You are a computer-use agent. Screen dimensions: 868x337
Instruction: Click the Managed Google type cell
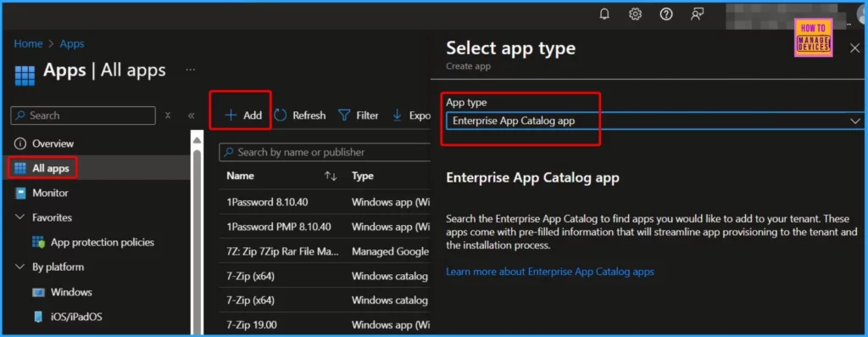(390, 251)
